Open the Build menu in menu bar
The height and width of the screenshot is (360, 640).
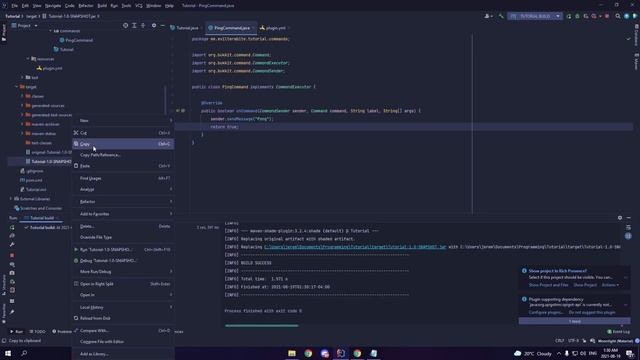[102, 6]
